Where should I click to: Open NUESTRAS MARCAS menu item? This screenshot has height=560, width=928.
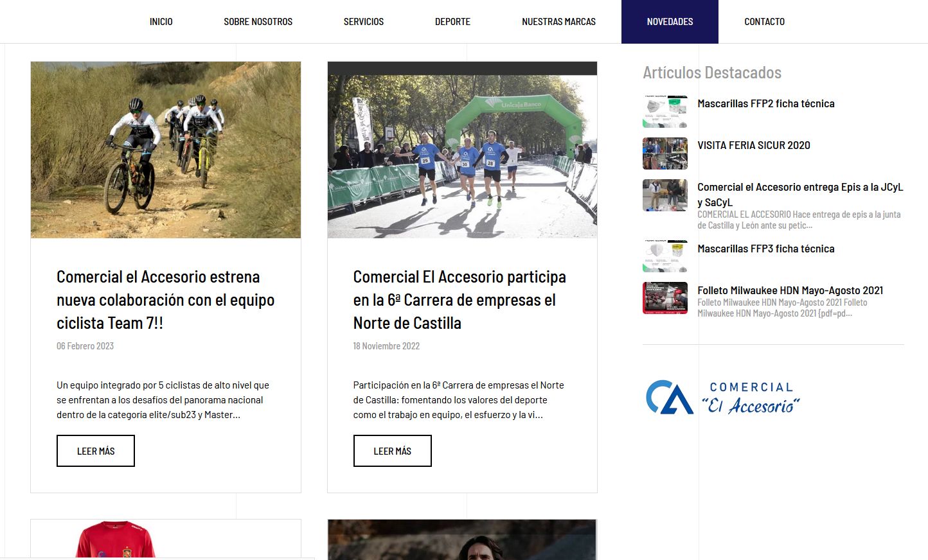pyautogui.click(x=558, y=22)
